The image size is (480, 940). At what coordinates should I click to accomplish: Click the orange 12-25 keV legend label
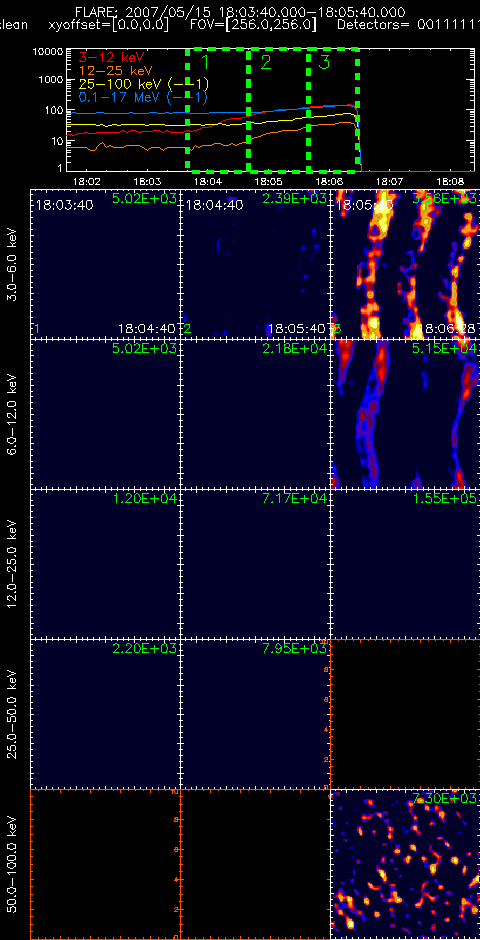(117, 71)
